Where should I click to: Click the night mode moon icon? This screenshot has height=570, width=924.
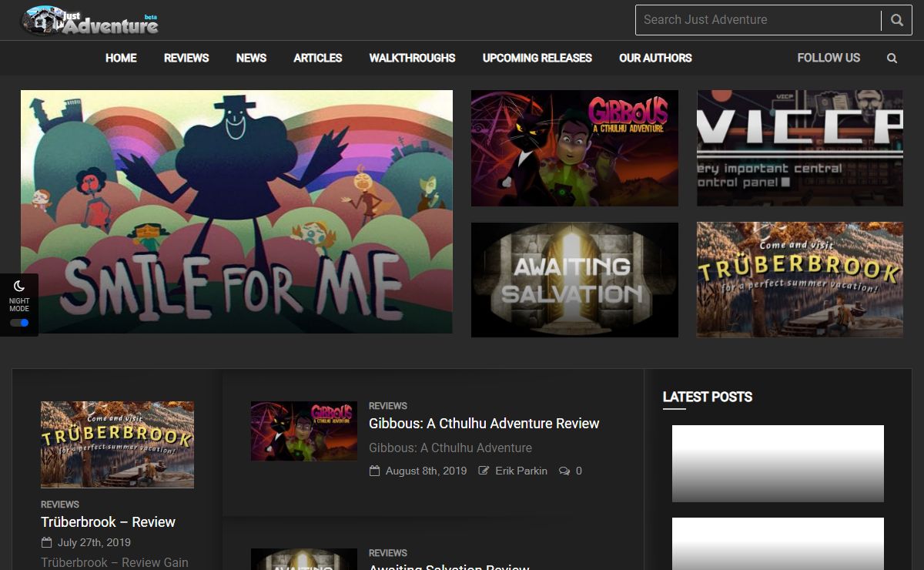(19, 287)
